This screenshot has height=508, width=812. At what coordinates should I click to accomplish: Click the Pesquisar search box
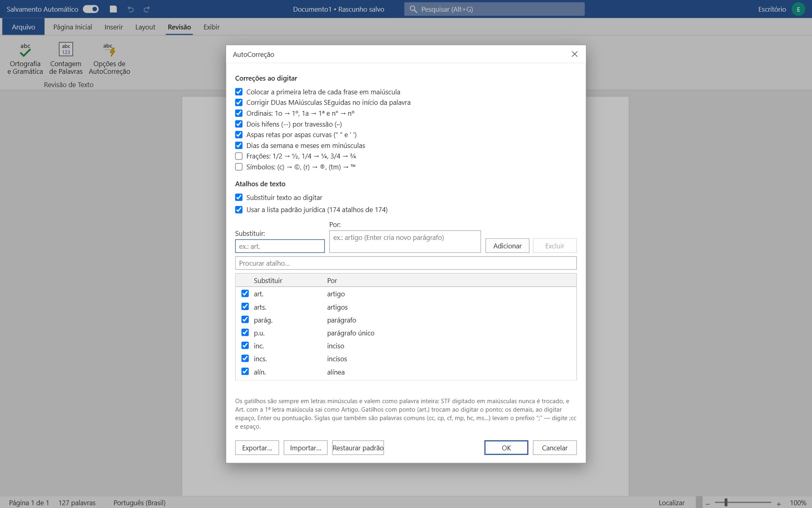pyautogui.click(x=494, y=9)
